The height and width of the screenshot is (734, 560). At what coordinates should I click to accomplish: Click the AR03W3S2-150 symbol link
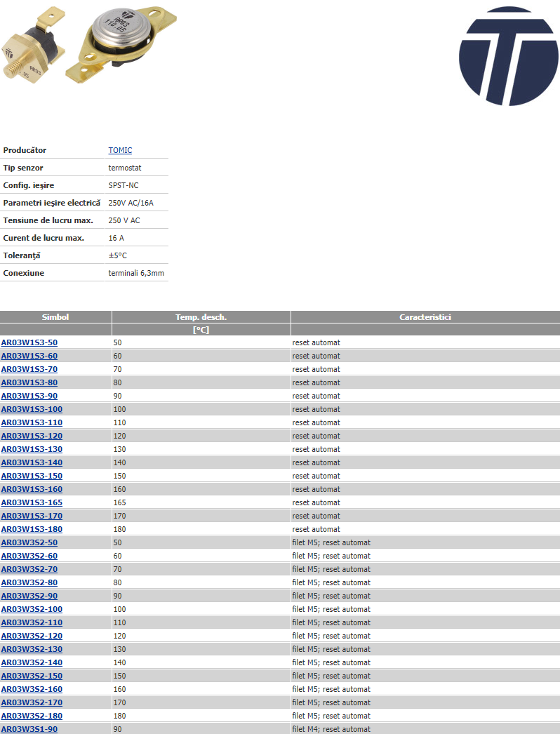point(32,676)
